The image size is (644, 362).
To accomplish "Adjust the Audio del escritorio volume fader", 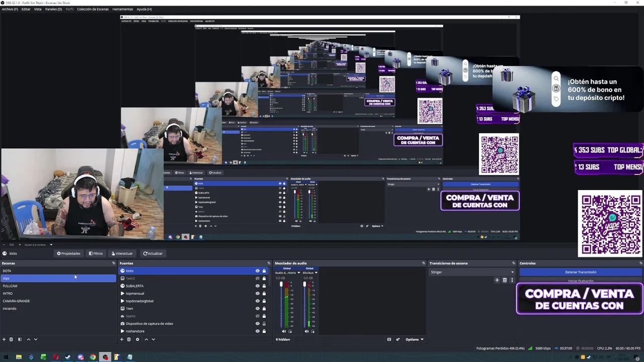I will [x=281, y=285].
